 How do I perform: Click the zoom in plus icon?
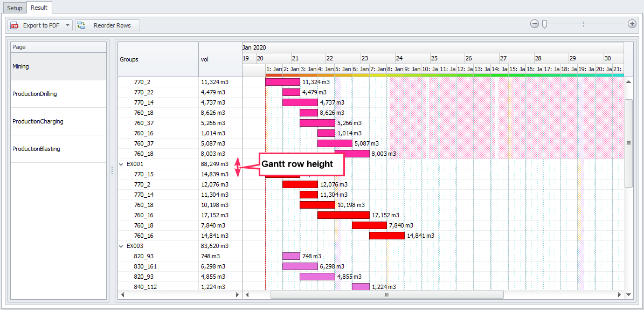(632, 24)
